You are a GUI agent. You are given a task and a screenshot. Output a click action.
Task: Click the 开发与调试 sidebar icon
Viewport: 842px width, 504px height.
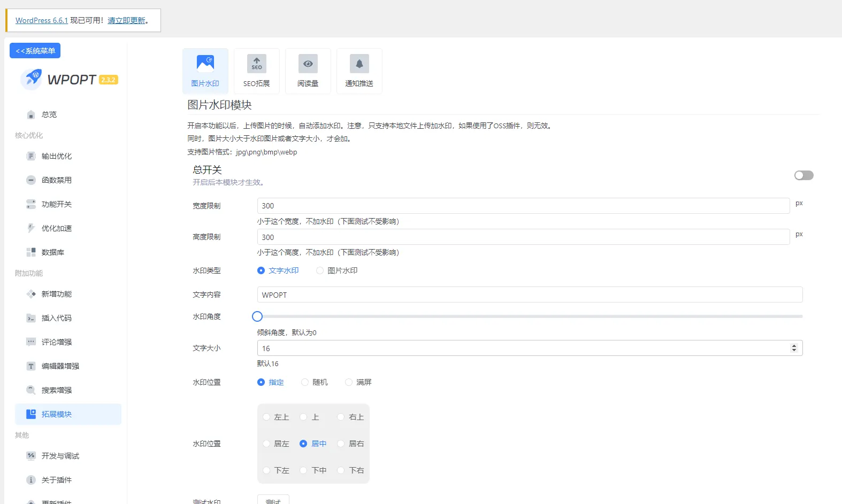[x=31, y=456]
